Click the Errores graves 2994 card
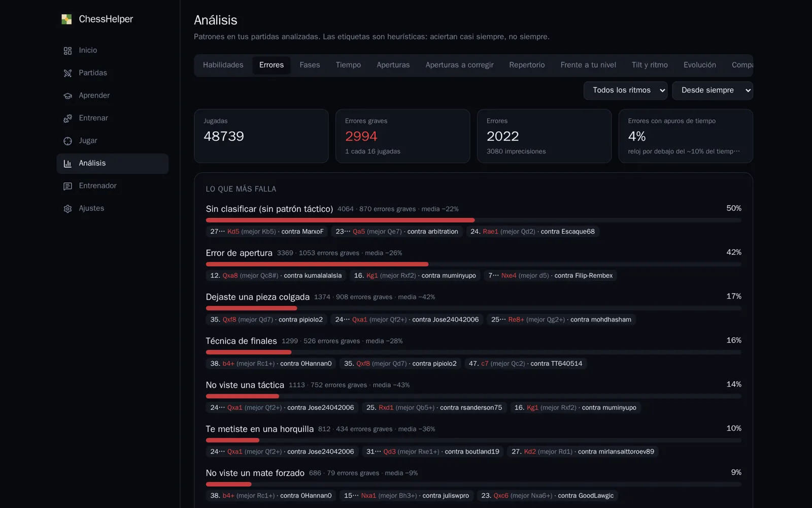Screen dimensions: 812x508 (x=403, y=136)
